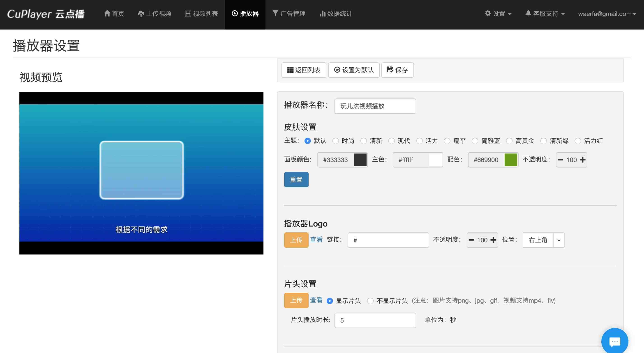The height and width of the screenshot is (353, 644).
Task: Decrease Logo opacity with minus icon
Action: coord(471,240)
